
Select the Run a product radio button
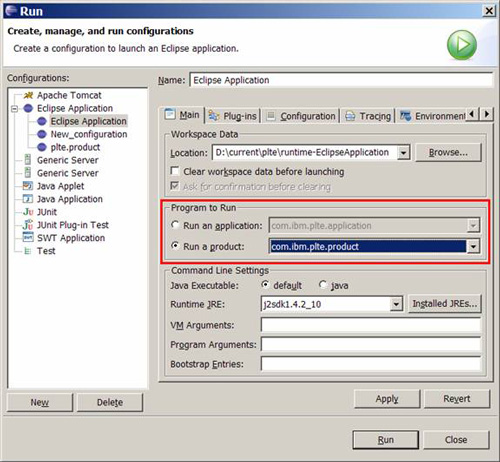(x=175, y=246)
